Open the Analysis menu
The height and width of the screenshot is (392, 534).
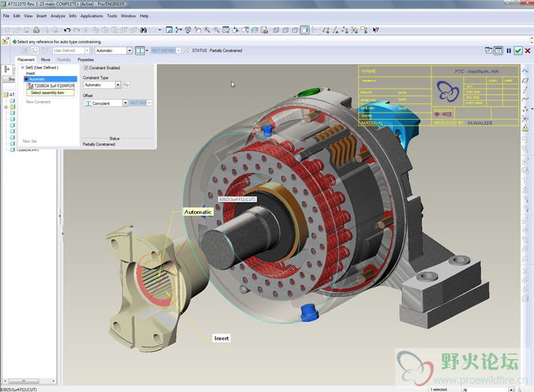click(58, 16)
